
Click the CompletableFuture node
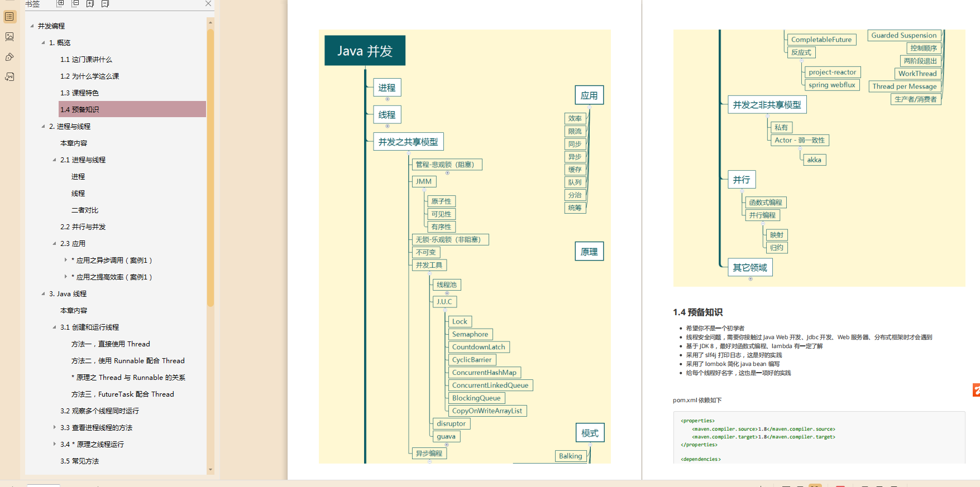(821, 40)
